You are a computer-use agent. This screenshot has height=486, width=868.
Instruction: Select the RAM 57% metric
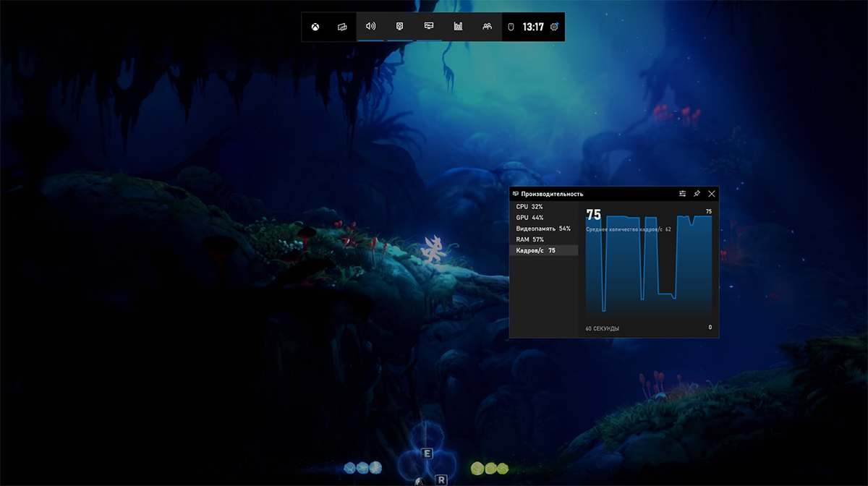pyautogui.click(x=544, y=239)
